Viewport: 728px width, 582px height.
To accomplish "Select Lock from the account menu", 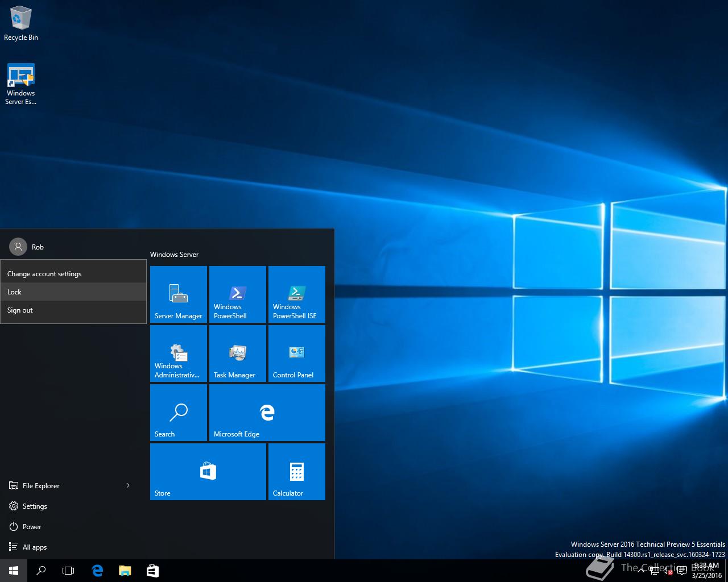I will coord(73,292).
